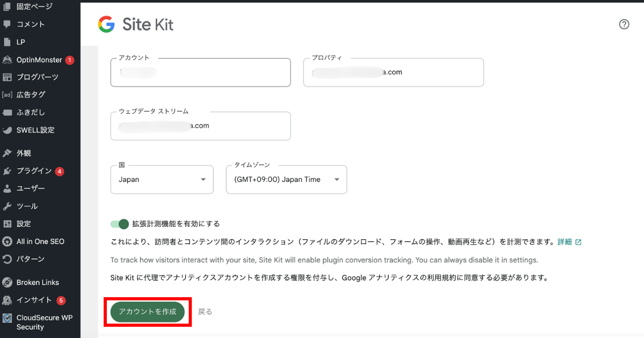644x338 pixels.
Task: Open コメント in the admin menu
Action: pyautogui.click(x=31, y=24)
